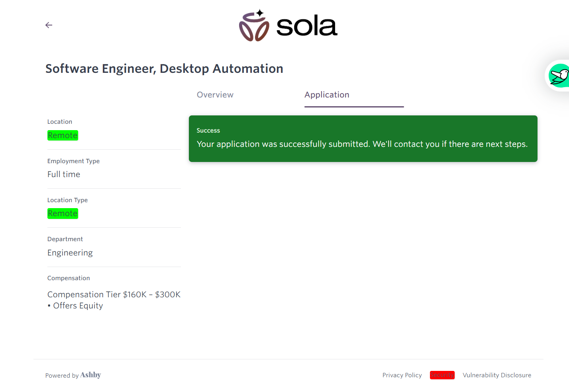Visit the Vulnerability Disclosure link

pyautogui.click(x=496, y=375)
